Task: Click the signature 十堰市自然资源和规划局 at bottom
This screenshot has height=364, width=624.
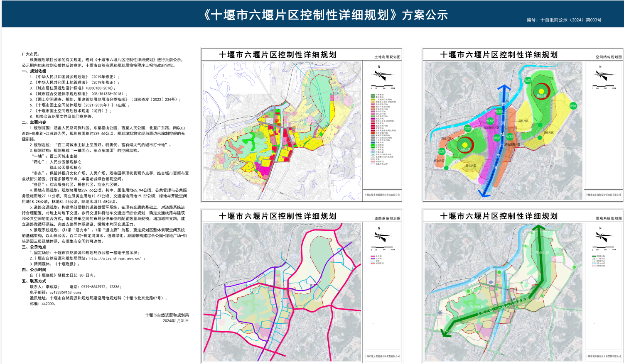Action: click(x=167, y=315)
